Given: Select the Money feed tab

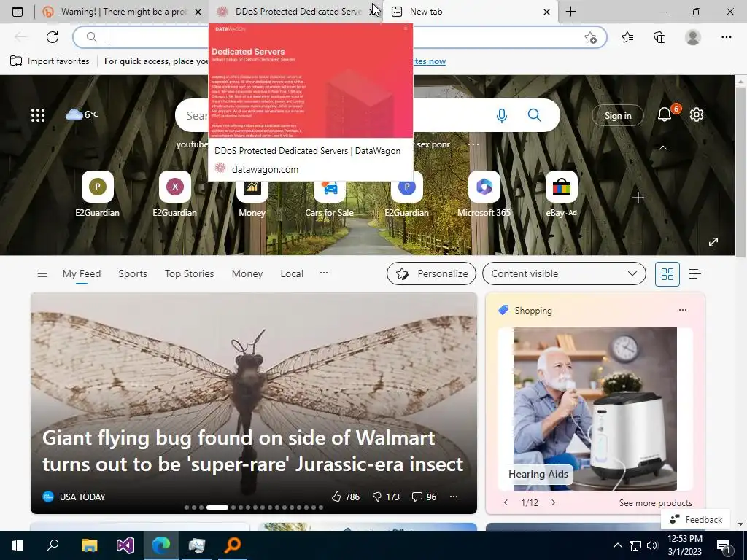Looking at the screenshot, I should click(x=247, y=274).
